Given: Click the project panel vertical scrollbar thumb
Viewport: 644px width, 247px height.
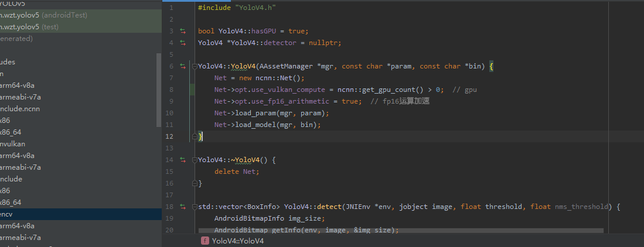Looking at the screenshot, I should point(159,90).
